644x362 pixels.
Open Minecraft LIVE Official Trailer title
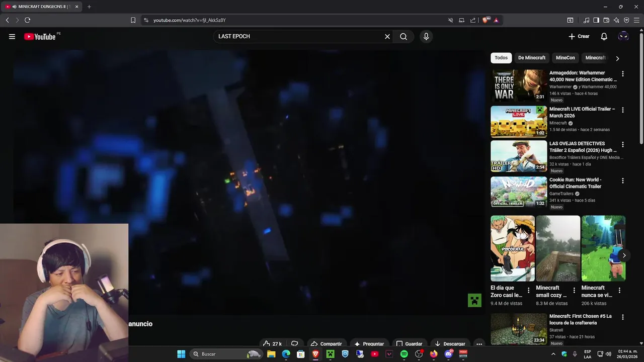click(582, 112)
